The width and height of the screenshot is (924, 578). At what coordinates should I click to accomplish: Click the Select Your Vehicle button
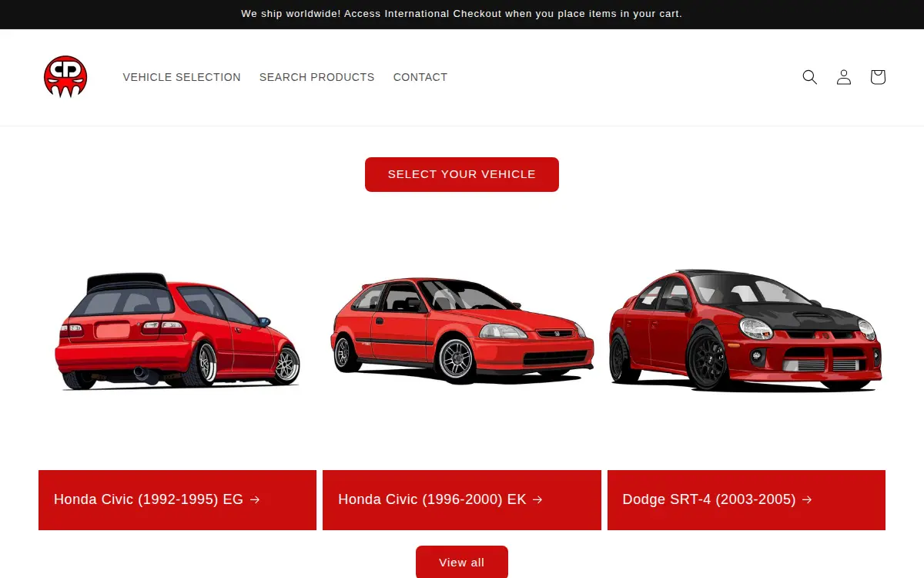coord(462,174)
